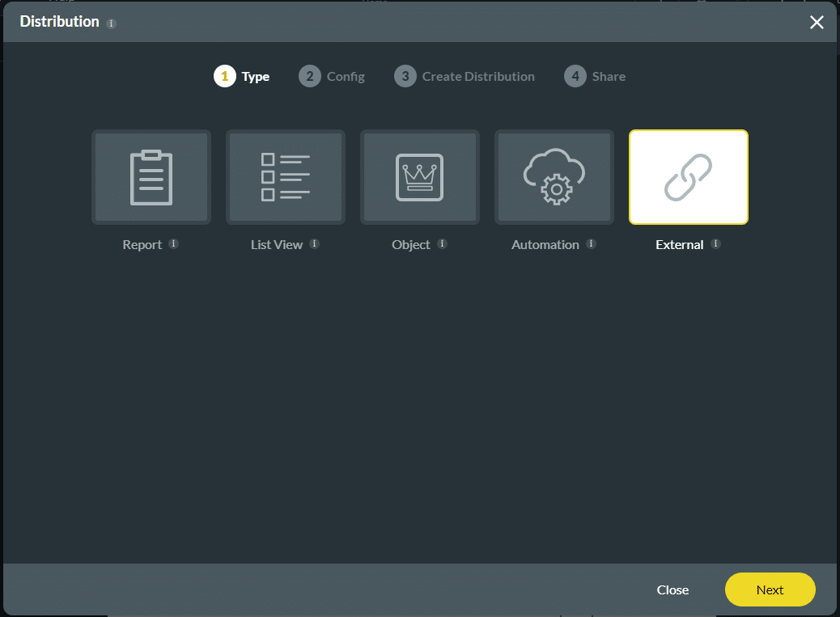Select the Automation cloud-gear icon
Screen dimensions: 840x617
tap(554, 176)
